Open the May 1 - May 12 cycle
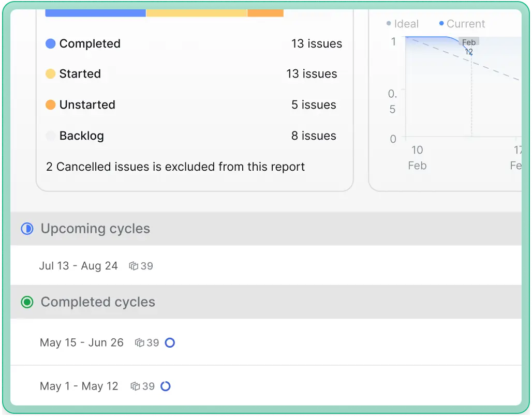The height and width of the screenshot is (418, 532). click(79, 386)
